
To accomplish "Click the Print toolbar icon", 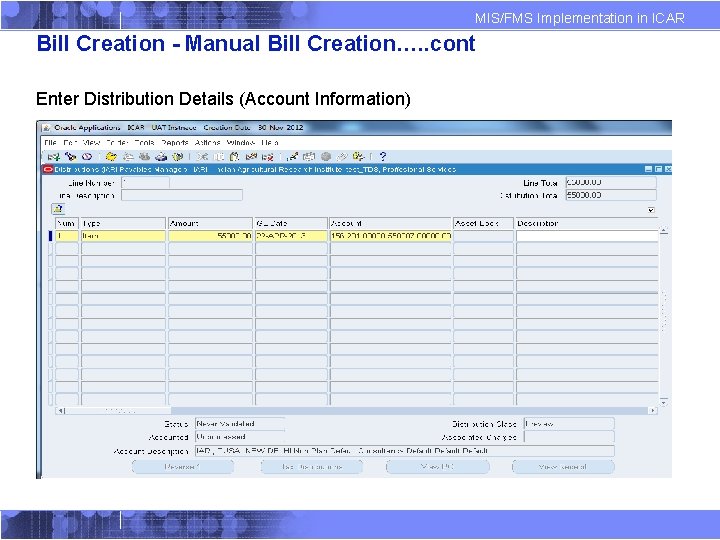I will (161, 157).
